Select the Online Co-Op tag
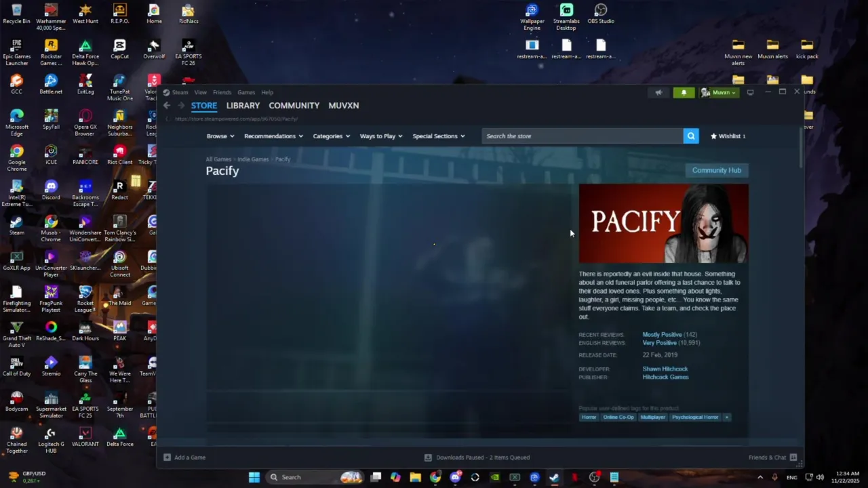The height and width of the screenshot is (488, 868). point(618,418)
